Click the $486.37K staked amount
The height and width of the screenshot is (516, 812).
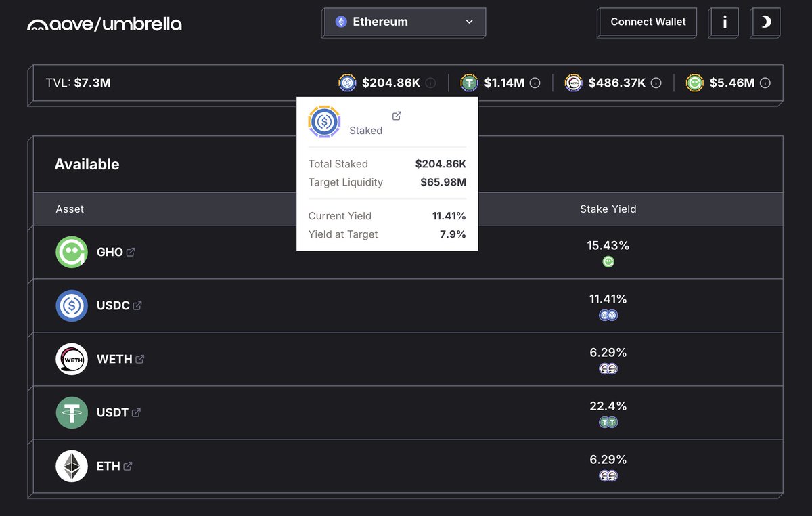(x=617, y=83)
